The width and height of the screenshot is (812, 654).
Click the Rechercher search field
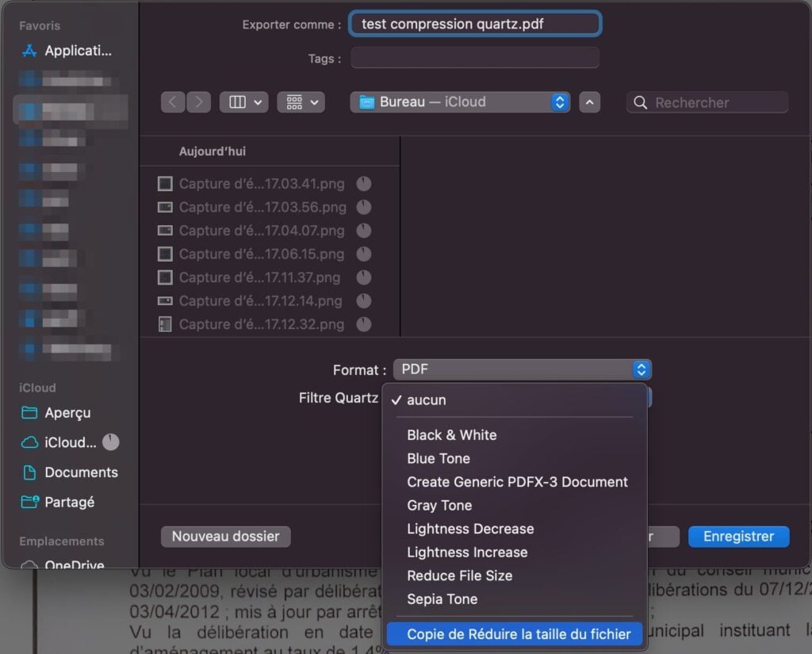[707, 102]
